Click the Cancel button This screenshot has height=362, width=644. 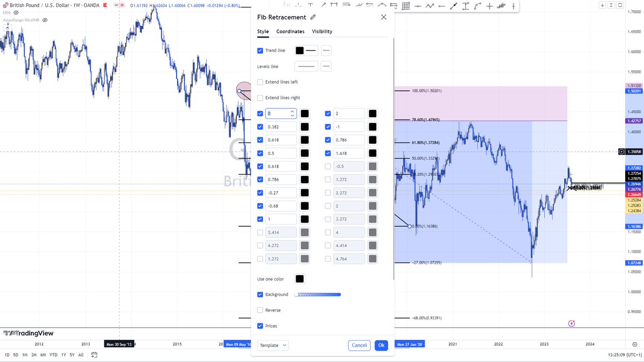pos(359,345)
